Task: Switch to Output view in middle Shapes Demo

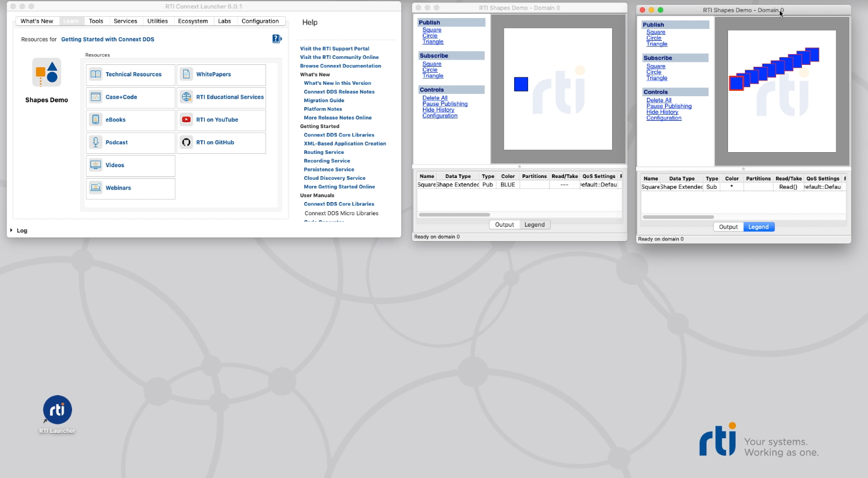Action: click(505, 224)
